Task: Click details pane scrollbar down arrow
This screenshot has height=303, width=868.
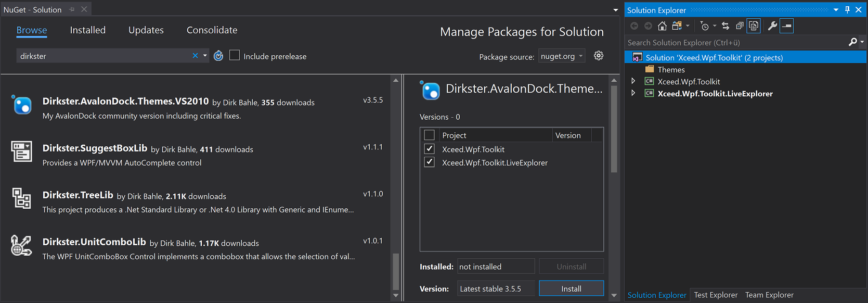Action: point(614,295)
